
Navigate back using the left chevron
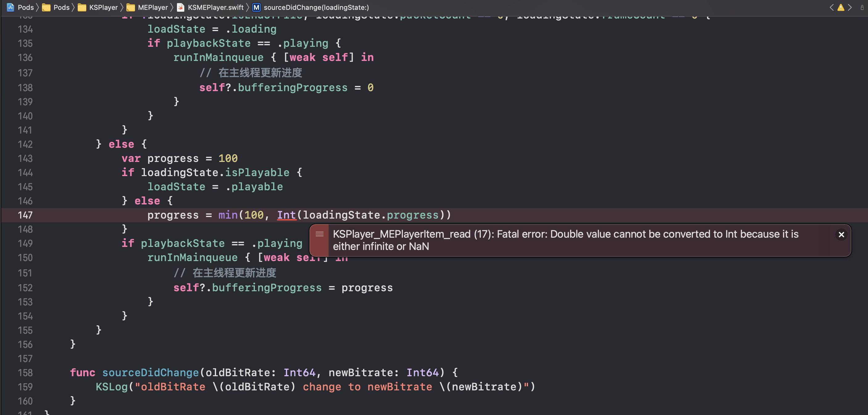(832, 7)
